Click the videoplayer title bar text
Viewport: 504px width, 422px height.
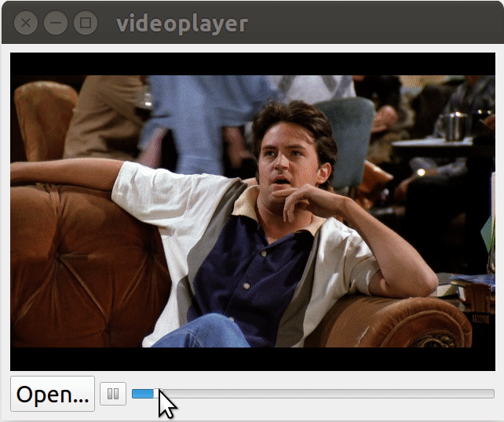coord(182,24)
